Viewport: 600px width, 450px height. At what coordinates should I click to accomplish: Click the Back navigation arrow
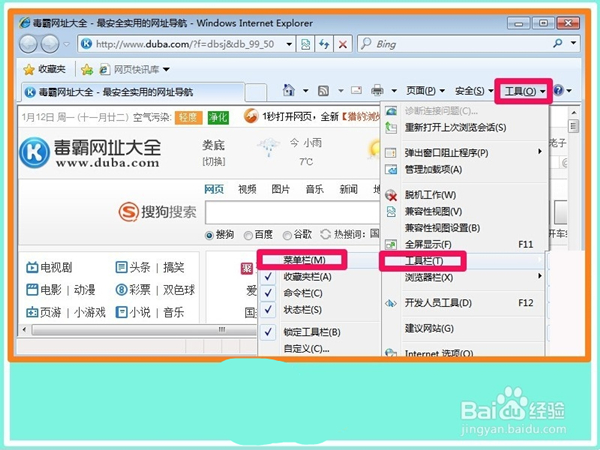pos(28,44)
